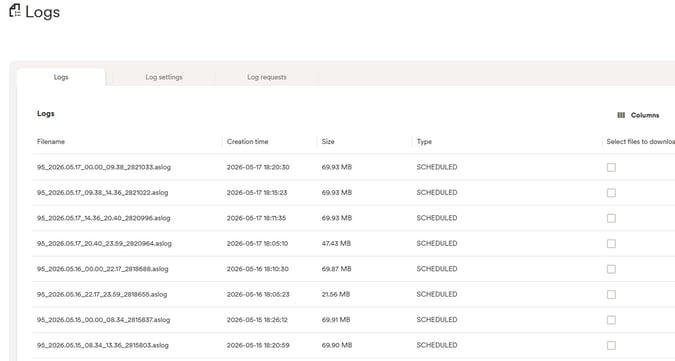Click creation time 2026-05-15 18:26:12

(x=257, y=319)
